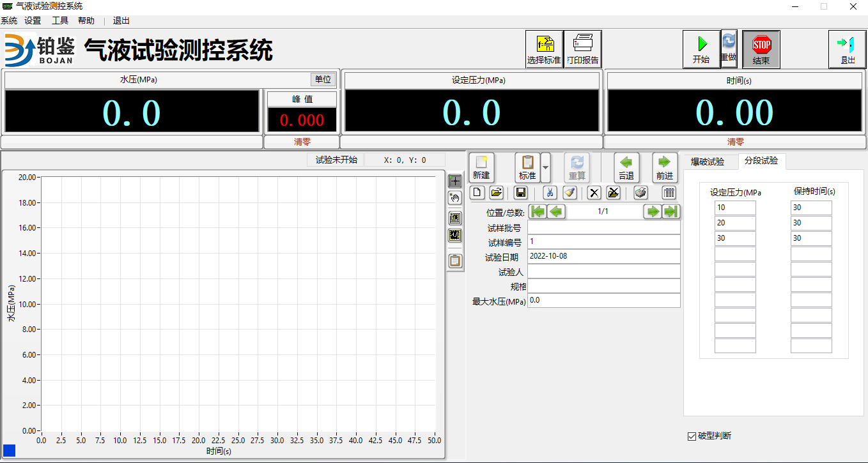The width and height of the screenshot is (868, 463).
Task: Click the 开始 (Start) play button
Action: pos(701,49)
